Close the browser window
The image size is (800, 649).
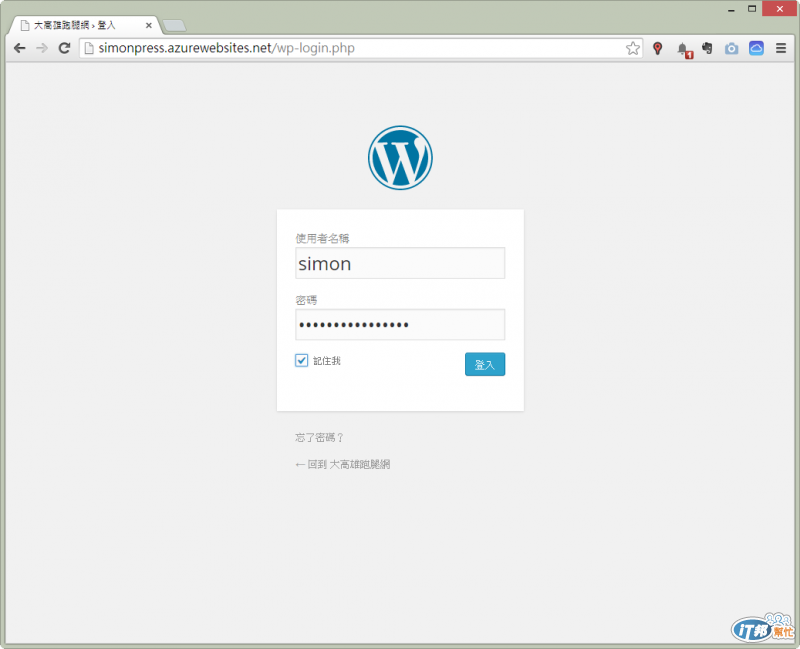point(779,9)
